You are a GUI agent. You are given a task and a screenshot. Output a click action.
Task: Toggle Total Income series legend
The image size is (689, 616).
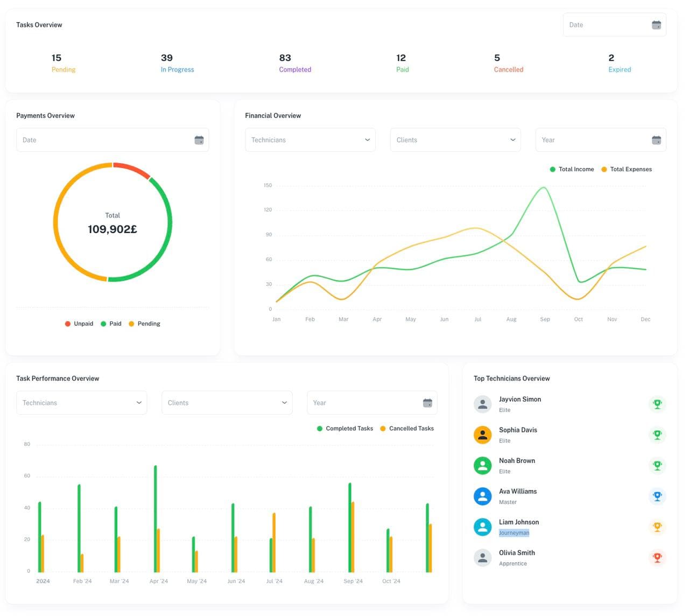(572, 169)
